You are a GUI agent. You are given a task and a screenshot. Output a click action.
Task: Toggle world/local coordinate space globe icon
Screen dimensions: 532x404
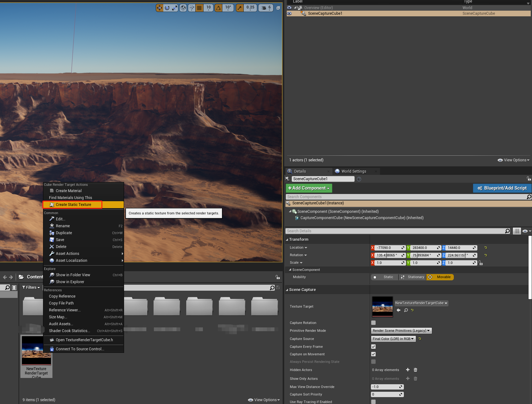pos(183,8)
